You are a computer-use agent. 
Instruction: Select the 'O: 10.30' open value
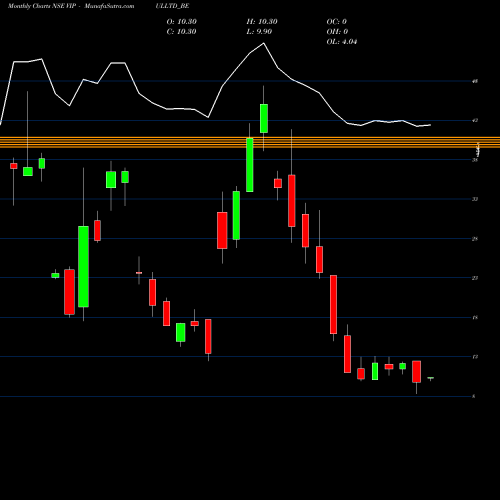[x=182, y=22]
